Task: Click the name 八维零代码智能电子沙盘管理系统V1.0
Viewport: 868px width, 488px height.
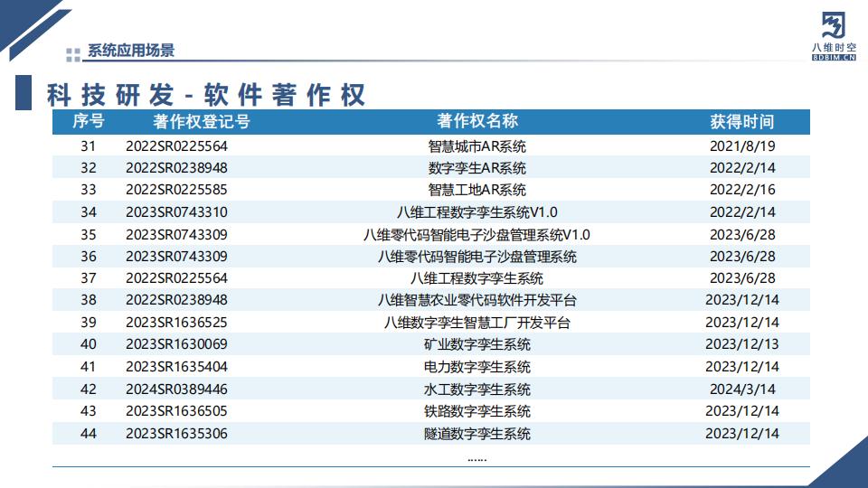Action: point(476,235)
